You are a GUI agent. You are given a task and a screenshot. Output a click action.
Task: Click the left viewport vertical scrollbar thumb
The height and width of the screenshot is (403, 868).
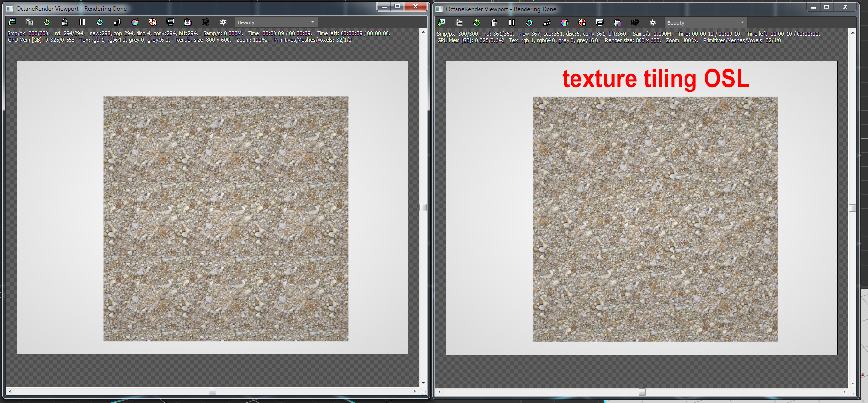(423, 207)
